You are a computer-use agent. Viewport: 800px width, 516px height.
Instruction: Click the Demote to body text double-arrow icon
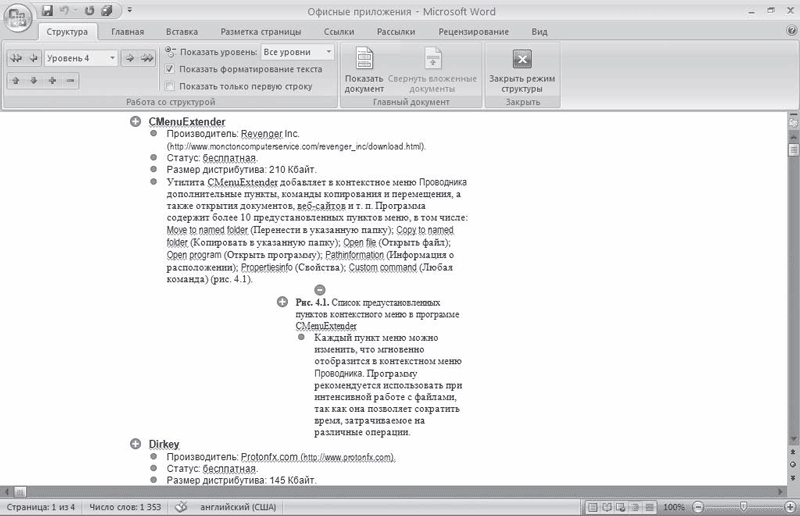click(147, 58)
